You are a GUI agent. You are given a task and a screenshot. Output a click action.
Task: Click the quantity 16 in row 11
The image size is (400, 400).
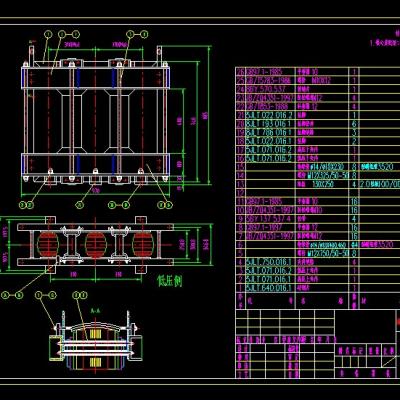[x=354, y=202]
